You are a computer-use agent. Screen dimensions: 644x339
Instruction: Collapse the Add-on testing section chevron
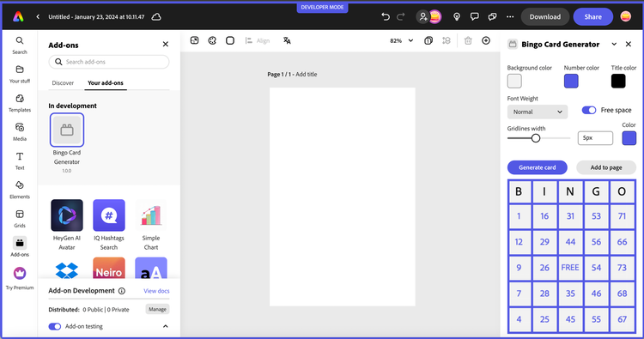165,326
